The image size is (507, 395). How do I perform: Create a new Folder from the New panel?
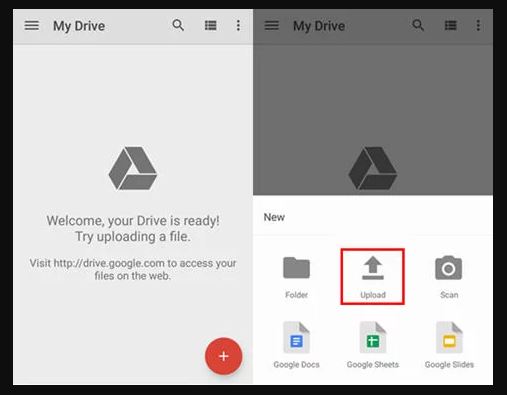[296, 277]
